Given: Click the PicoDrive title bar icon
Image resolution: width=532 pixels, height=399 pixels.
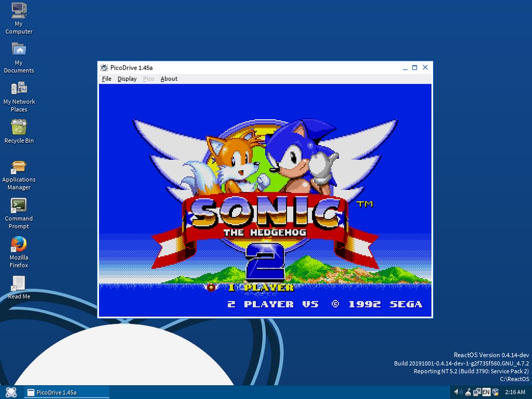Looking at the screenshot, I should point(104,68).
